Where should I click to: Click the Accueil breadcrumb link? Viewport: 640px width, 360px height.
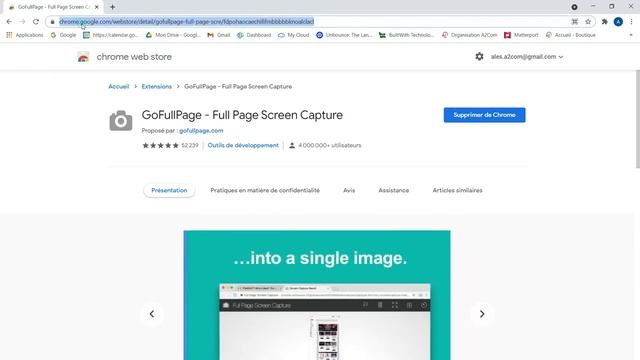pyautogui.click(x=118, y=87)
